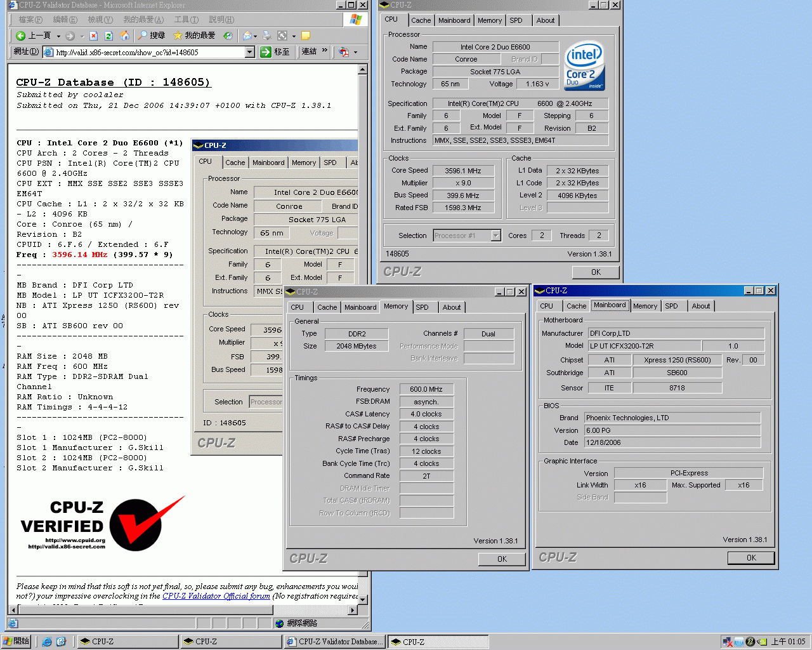Click the Mail envelope icon in IE toolbar
This screenshot has height=650, width=812.
[x=247, y=36]
